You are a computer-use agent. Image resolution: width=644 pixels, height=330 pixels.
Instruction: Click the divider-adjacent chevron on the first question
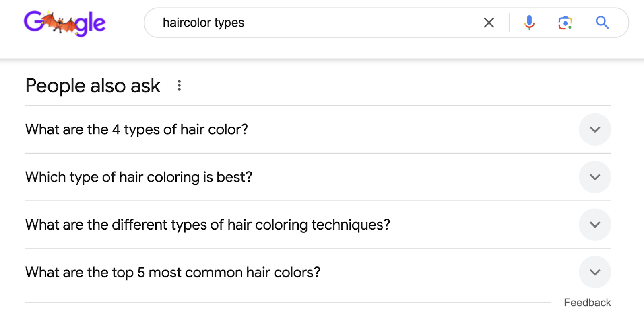tap(595, 129)
